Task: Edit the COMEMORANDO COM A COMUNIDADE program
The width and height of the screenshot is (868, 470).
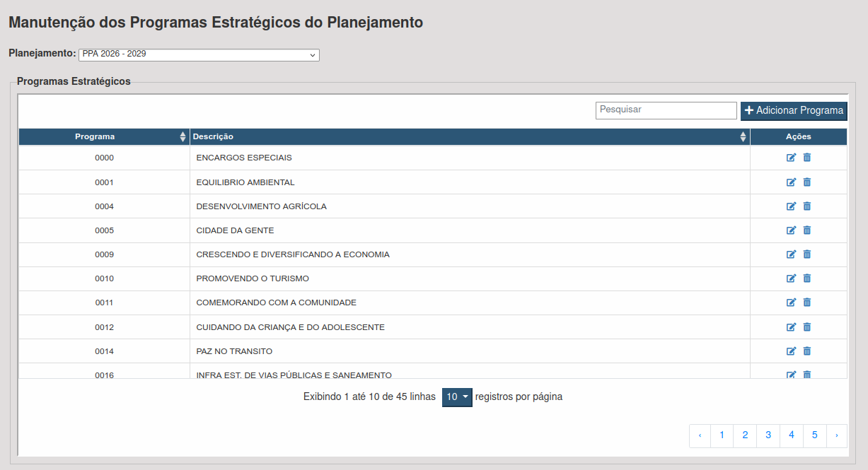Action: (x=791, y=302)
